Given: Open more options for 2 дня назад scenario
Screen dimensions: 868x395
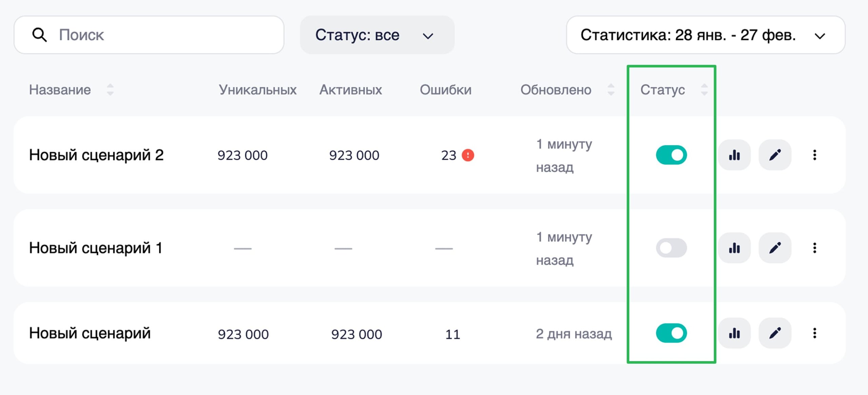Looking at the screenshot, I should [814, 333].
